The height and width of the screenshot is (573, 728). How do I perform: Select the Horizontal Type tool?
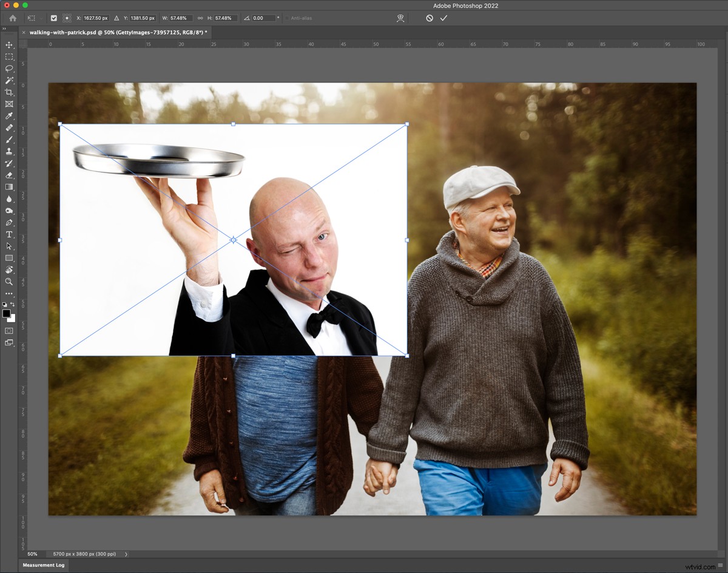(9, 234)
